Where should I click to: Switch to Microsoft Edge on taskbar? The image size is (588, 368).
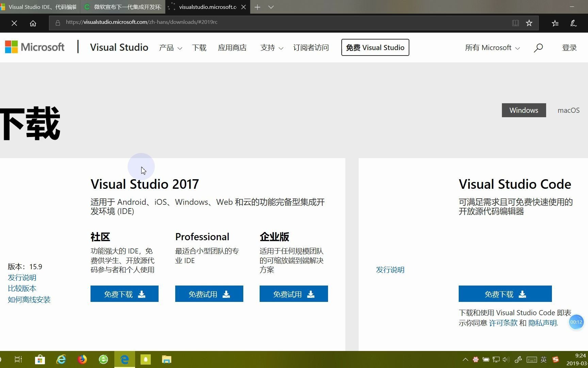click(x=125, y=359)
